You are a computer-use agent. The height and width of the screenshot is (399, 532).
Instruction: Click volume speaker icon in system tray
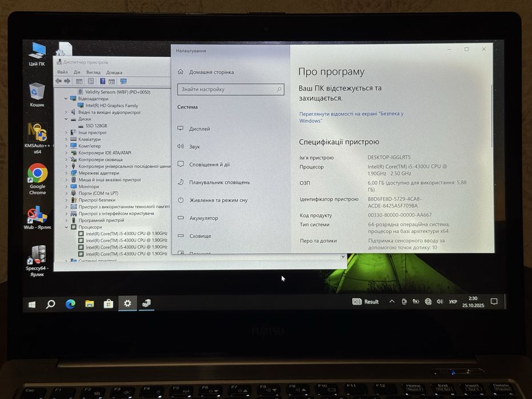click(x=440, y=302)
